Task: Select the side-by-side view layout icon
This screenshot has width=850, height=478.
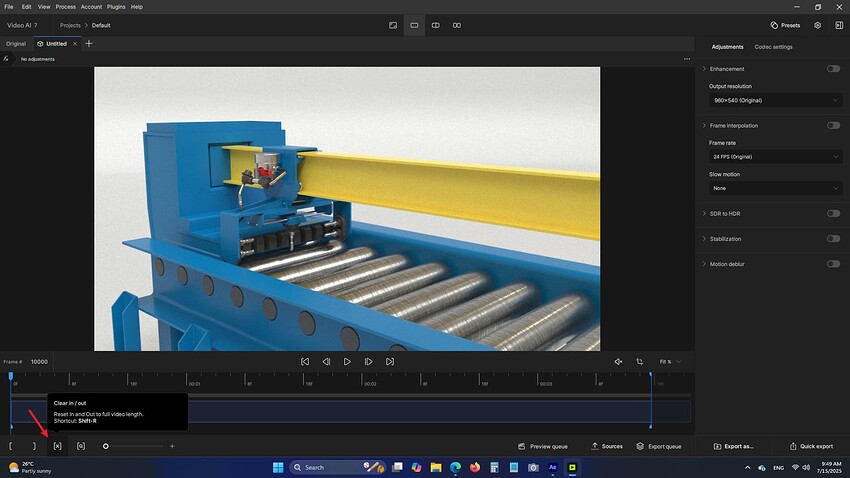Action: 457,25
